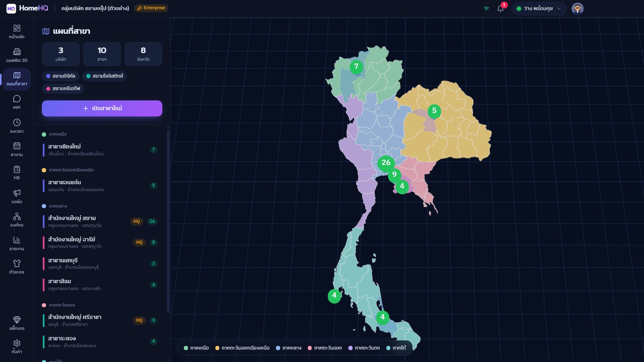
Task: Click the Enterprise plan badge
Action: click(x=151, y=8)
